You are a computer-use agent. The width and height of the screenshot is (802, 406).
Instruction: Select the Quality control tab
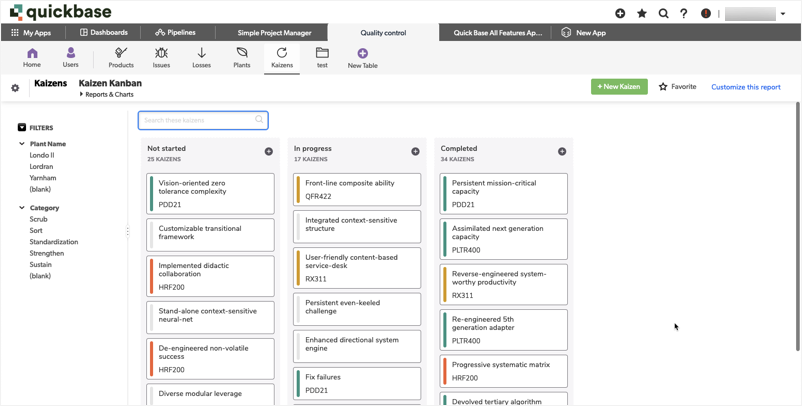383,33
